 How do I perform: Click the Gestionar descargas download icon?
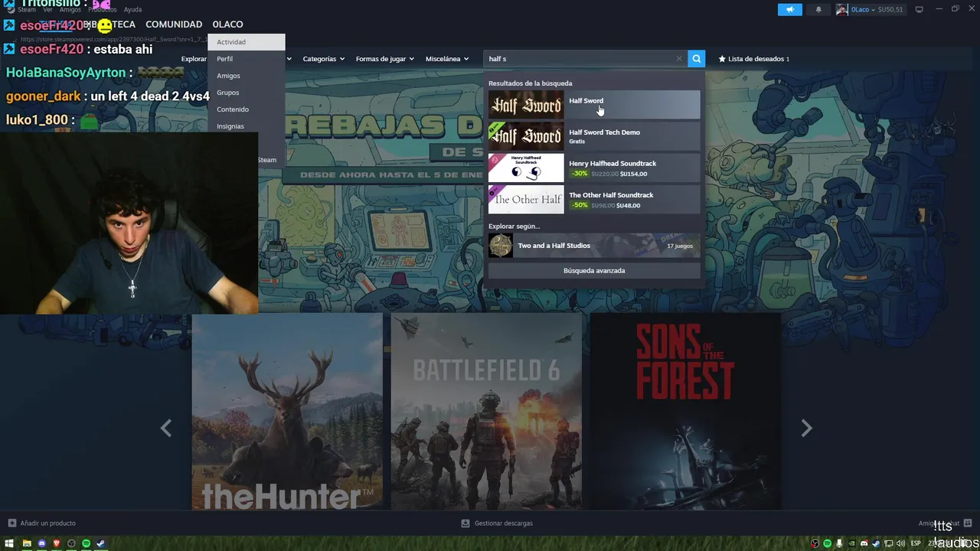pos(465,523)
